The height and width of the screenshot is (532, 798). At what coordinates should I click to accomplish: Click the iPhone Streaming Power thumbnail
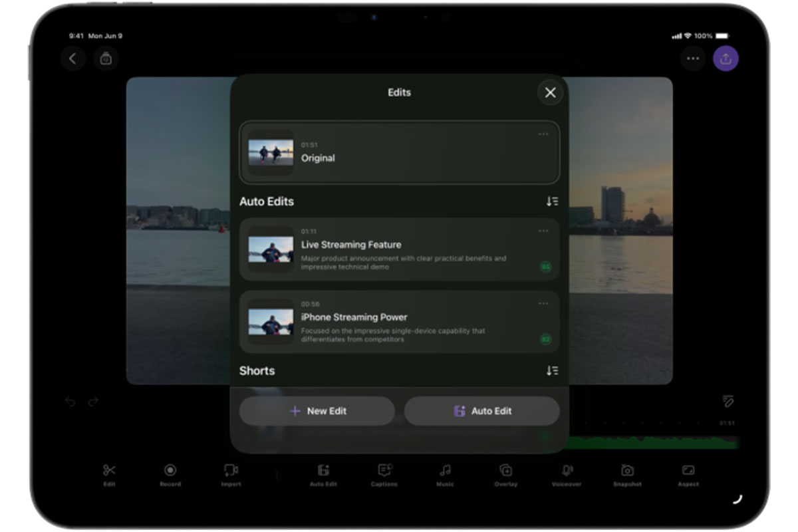click(x=271, y=322)
